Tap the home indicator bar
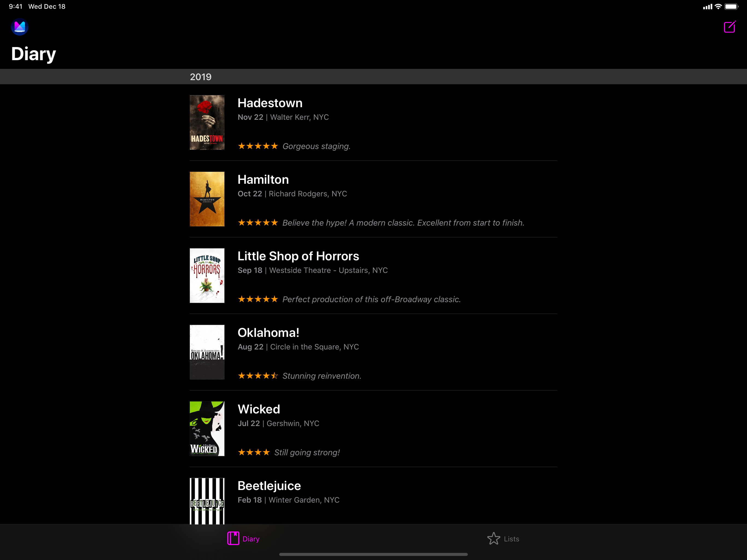Viewport: 747px width, 560px height. (373, 554)
